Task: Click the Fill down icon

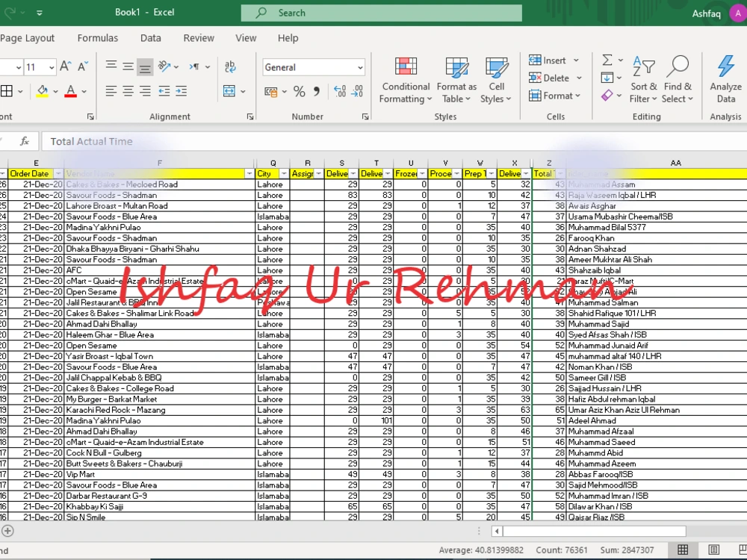Action: (x=607, y=78)
